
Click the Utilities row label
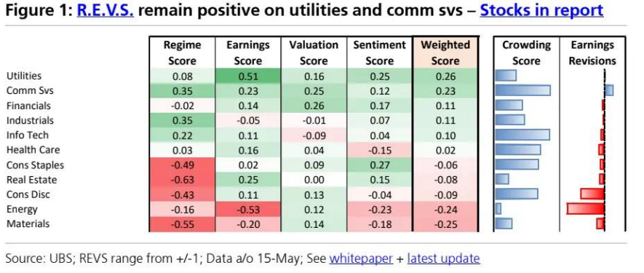[x=24, y=76]
